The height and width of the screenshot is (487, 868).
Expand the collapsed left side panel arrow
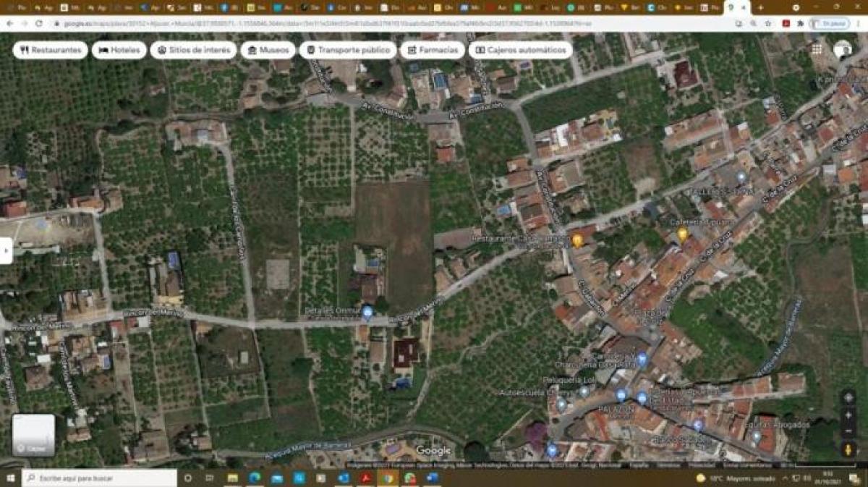6,251
